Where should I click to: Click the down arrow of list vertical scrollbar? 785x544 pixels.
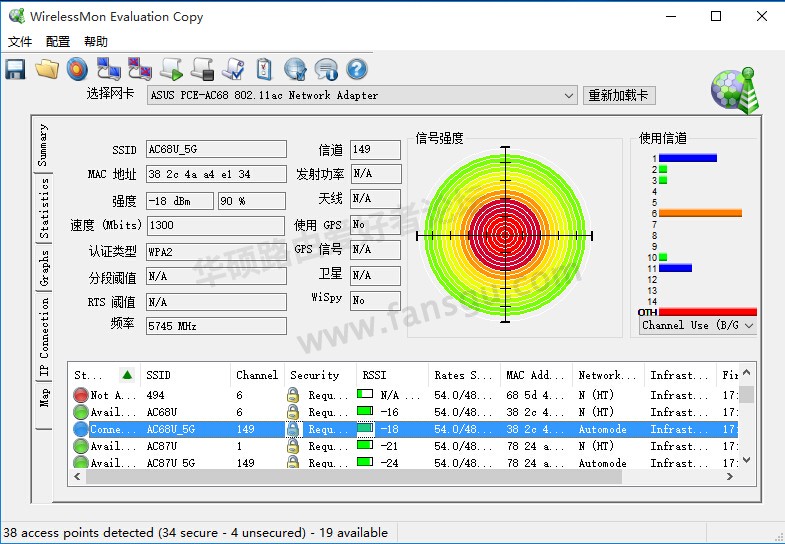pyautogui.click(x=746, y=459)
